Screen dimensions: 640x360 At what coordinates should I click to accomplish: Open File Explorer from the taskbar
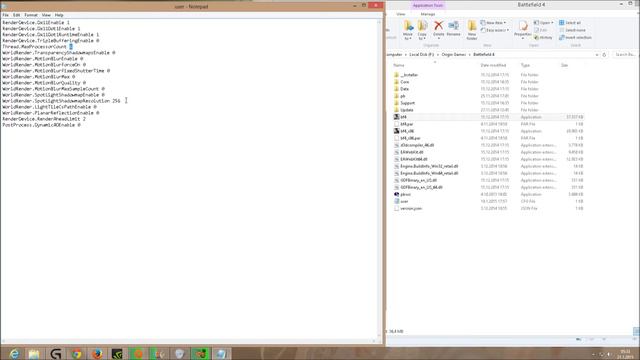click(x=34, y=354)
